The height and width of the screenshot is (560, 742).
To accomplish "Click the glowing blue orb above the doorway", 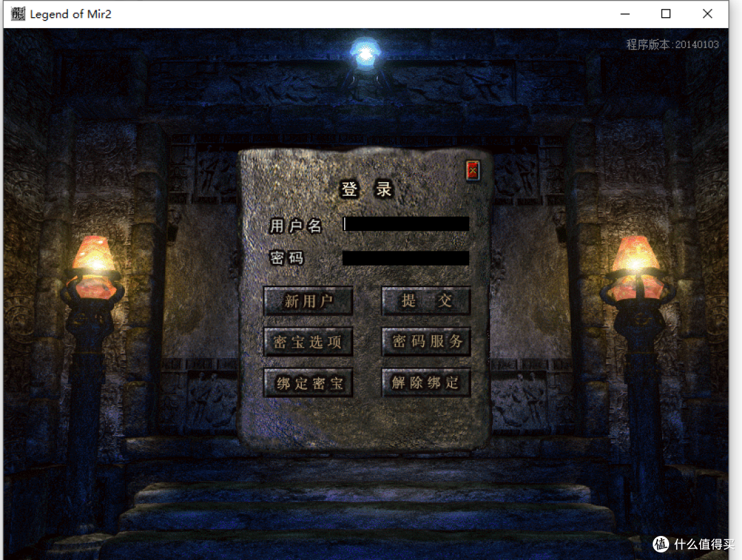I will coord(364,52).
